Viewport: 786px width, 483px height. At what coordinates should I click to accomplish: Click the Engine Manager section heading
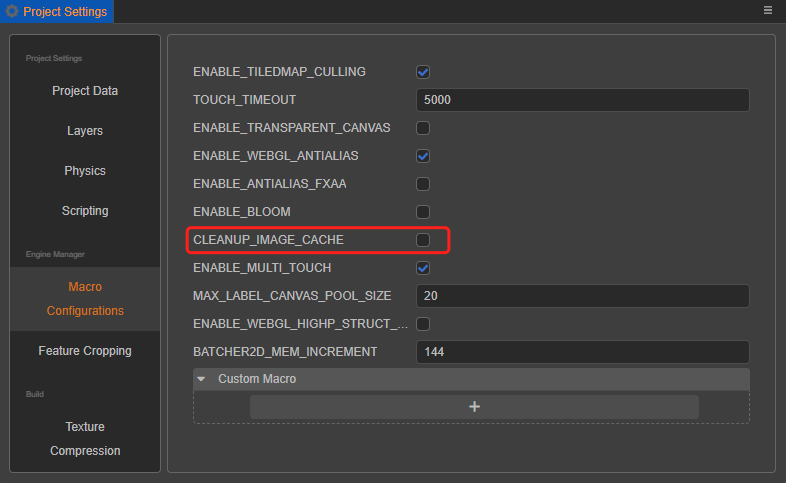[55, 254]
